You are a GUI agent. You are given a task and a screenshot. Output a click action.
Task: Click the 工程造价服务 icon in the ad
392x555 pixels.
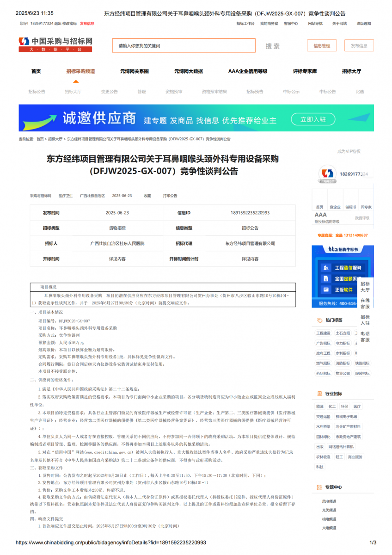[x=326, y=268]
